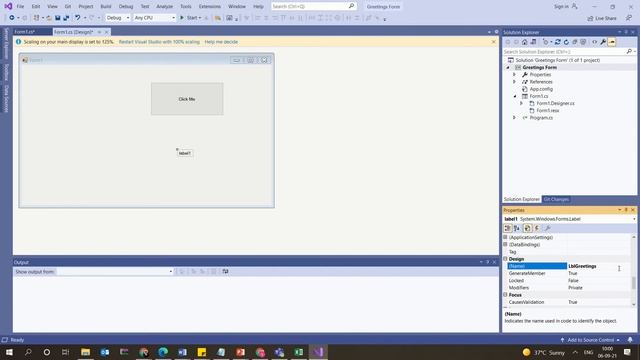Open Microsoft Edge from the taskbar

(163, 352)
